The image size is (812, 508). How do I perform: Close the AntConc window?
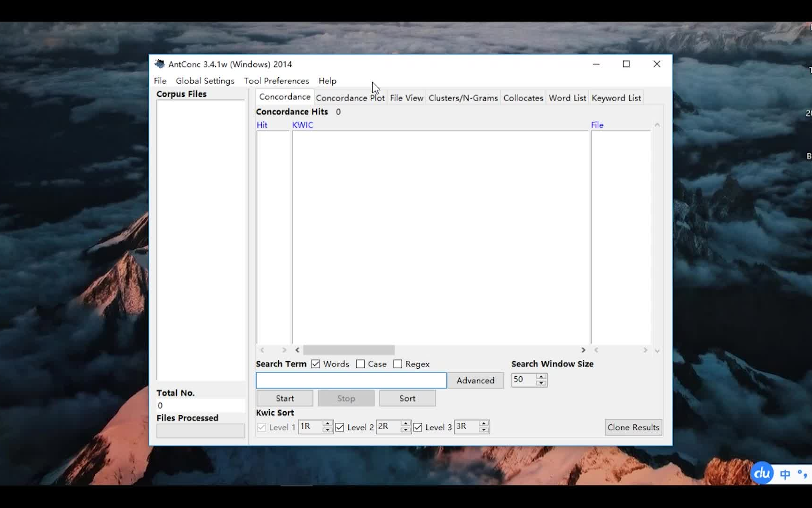coord(657,64)
